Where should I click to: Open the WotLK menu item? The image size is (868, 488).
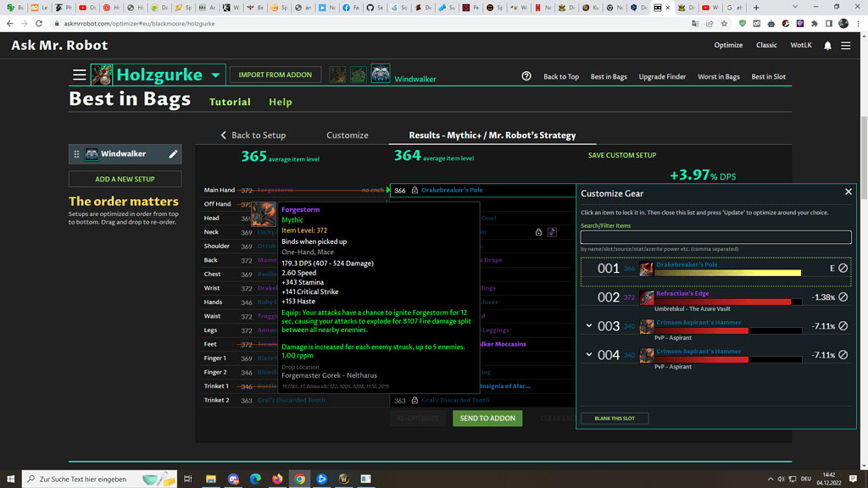(x=801, y=46)
